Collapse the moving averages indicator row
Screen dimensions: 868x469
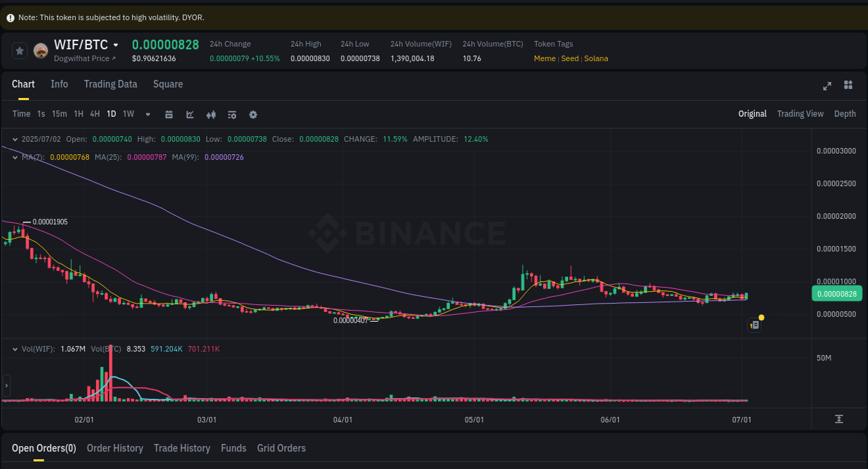15,157
